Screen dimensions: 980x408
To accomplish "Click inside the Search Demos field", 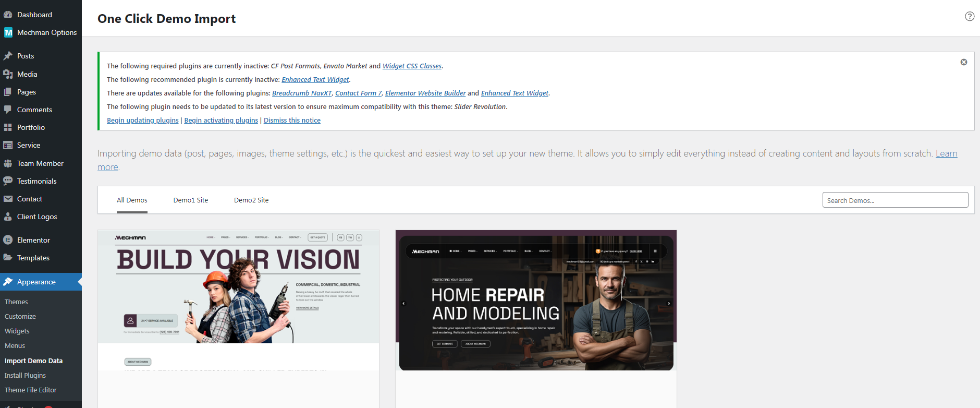I will [x=895, y=200].
